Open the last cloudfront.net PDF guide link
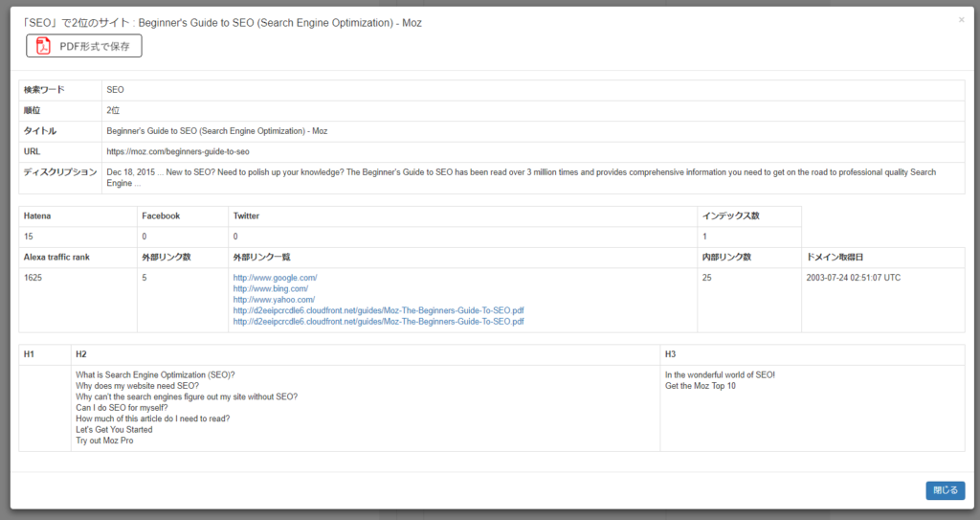 pos(378,322)
